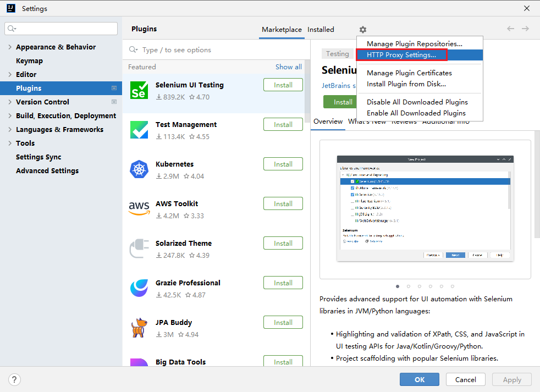Expand Build, Execution, Deployment node

click(10, 116)
